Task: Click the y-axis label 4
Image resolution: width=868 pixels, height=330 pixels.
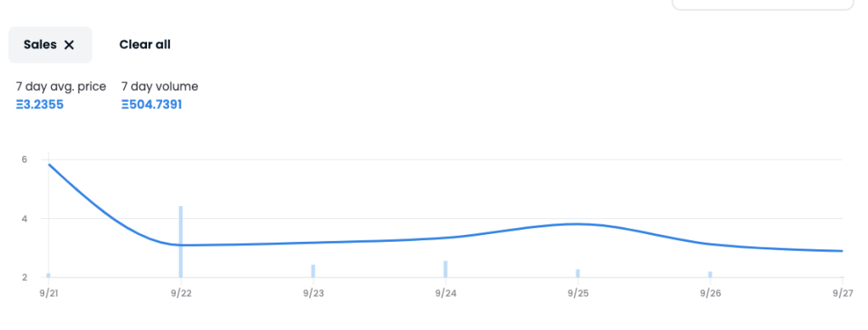Action: pyautogui.click(x=25, y=218)
